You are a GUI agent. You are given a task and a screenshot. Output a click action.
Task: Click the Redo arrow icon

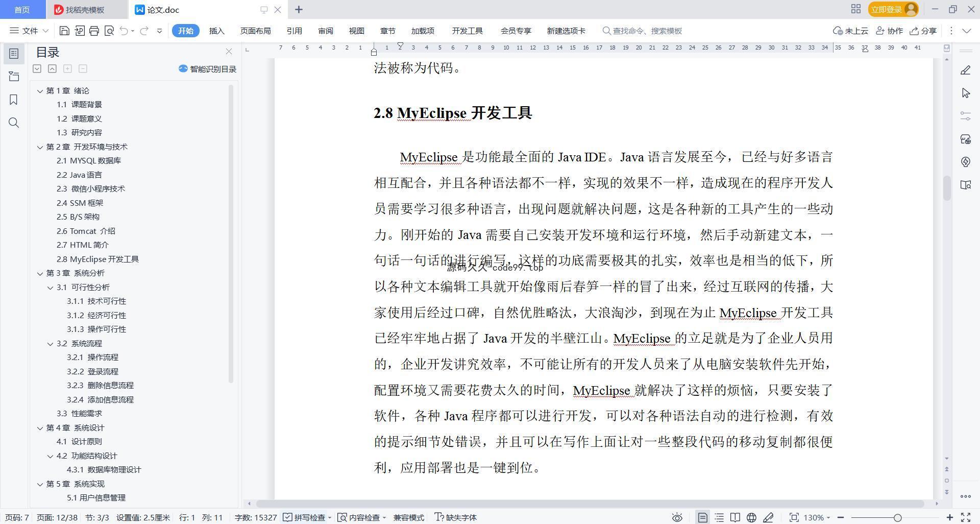tap(144, 31)
